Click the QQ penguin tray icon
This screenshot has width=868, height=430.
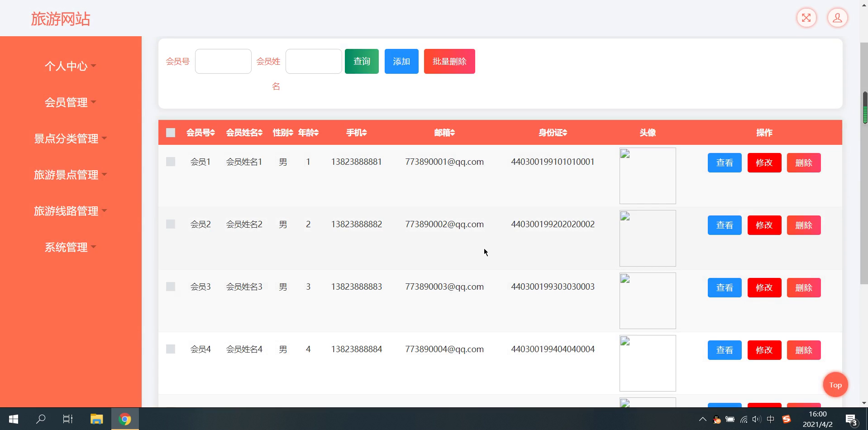[x=717, y=419]
